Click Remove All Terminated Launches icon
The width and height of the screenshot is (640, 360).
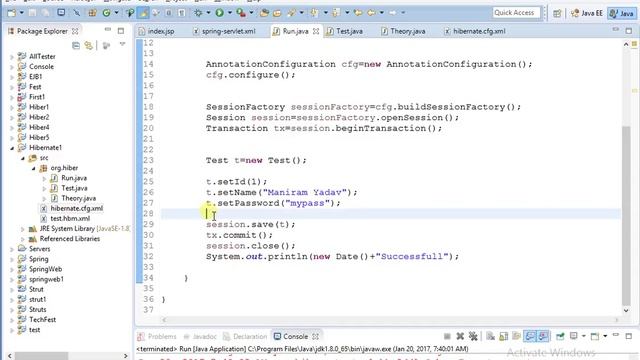coord(473,336)
